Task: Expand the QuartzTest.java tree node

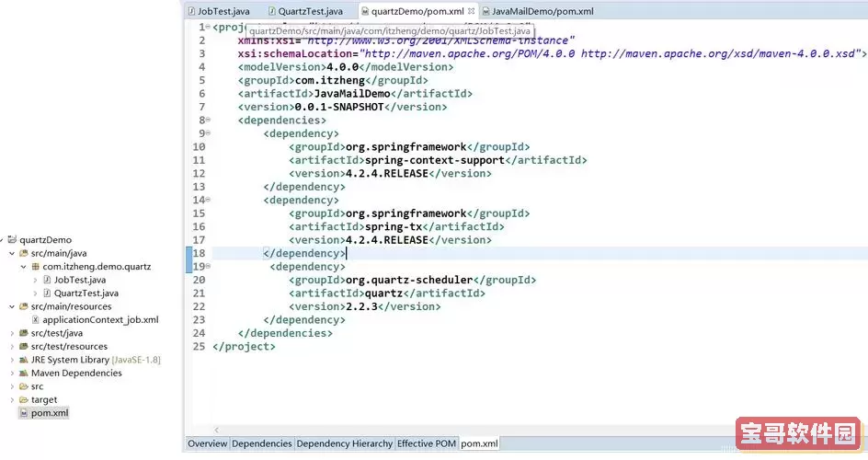Action: pyautogui.click(x=36, y=293)
